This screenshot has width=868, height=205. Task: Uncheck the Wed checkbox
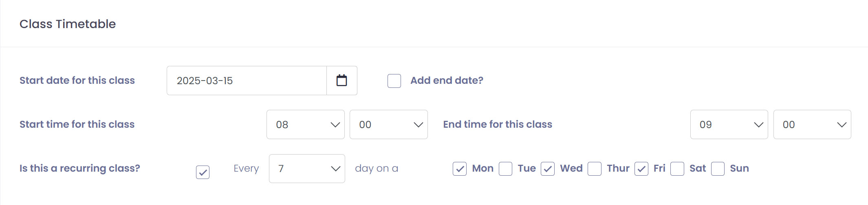tap(548, 169)
